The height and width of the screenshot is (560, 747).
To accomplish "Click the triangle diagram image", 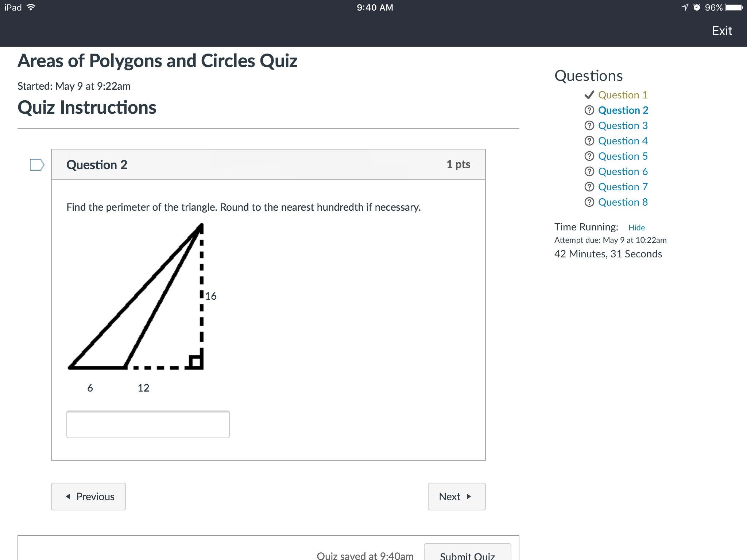I will pos(142,306).
